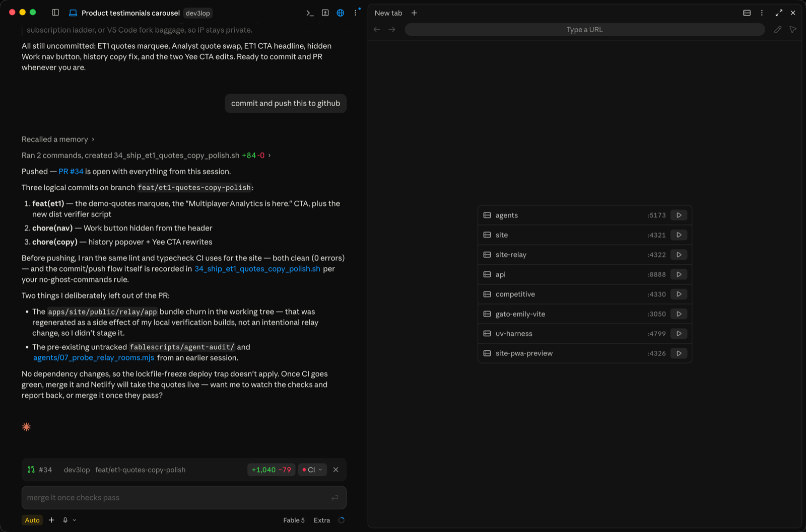
Task: Click the :8888 port value
Action: point(657,274)
